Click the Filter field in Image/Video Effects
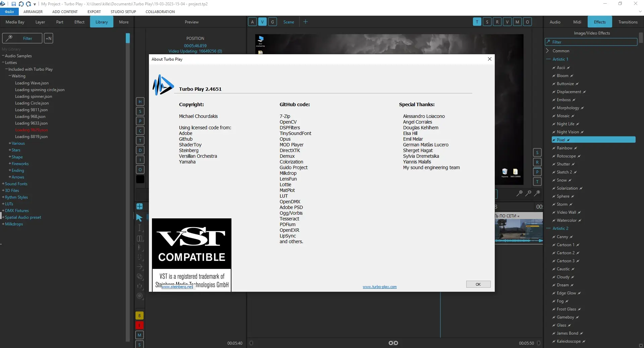Screen dimensions: 644x348 (591, 42)
